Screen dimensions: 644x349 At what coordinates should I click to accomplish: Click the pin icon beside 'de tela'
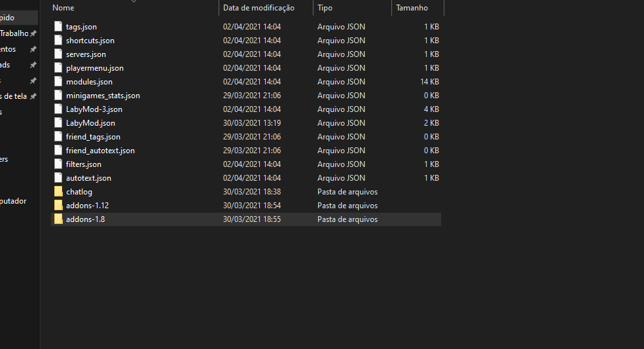pyautogui.click(x=33, y=96)
